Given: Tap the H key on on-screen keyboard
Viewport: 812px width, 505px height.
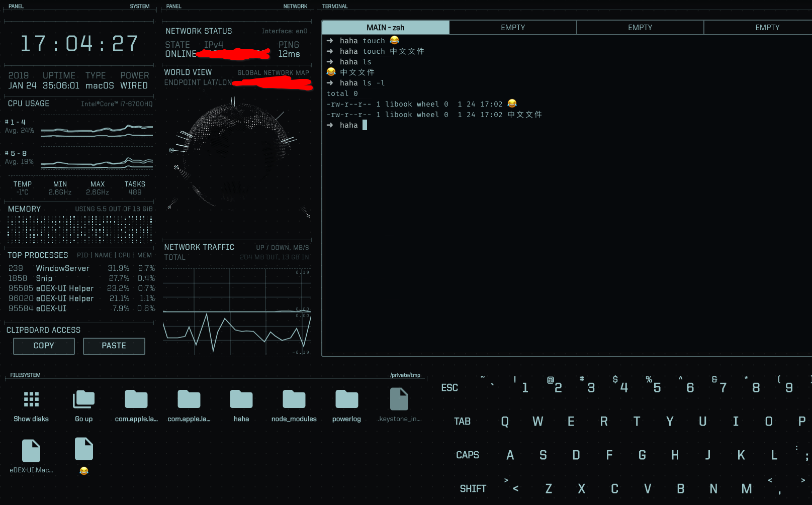Looking at the screenshot, I should (675, 455).
